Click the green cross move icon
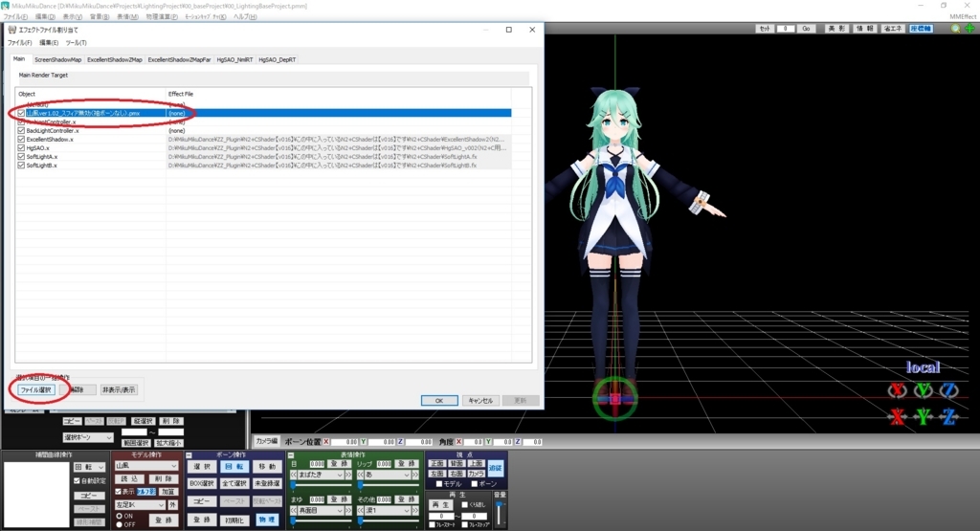Viewport: 980px width, 531px height. pos(969,29)
